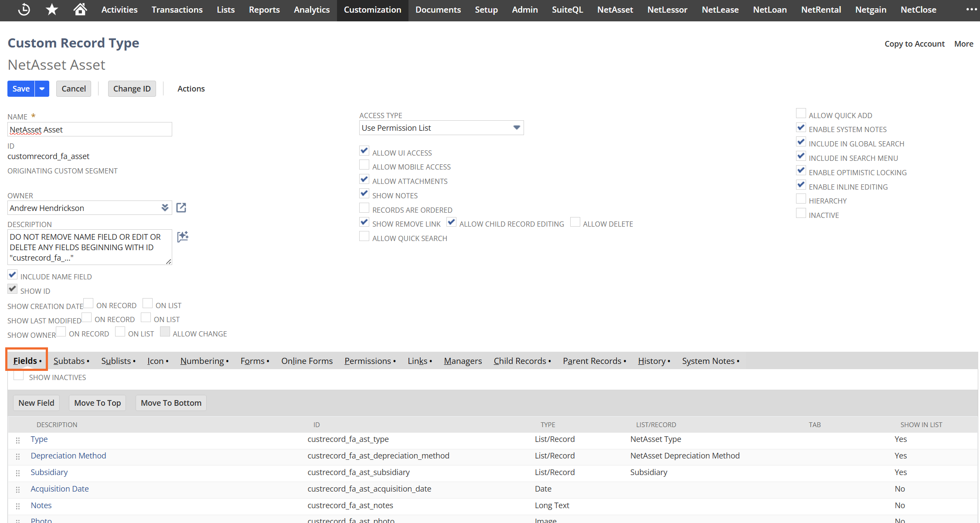The height and width of the screenshot is (523, 980).
Task: Toggle Allow Mobile Access checkbox
Action: point(364,165)
